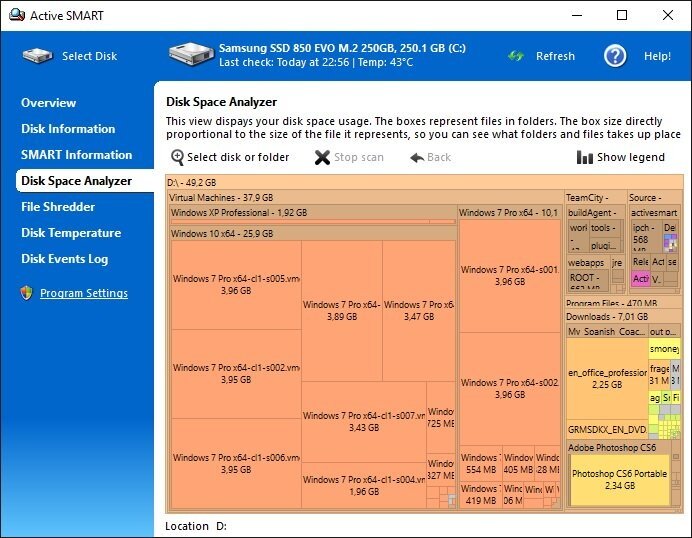Click the Help! label
Screen dimensions: 692x538
657,56
